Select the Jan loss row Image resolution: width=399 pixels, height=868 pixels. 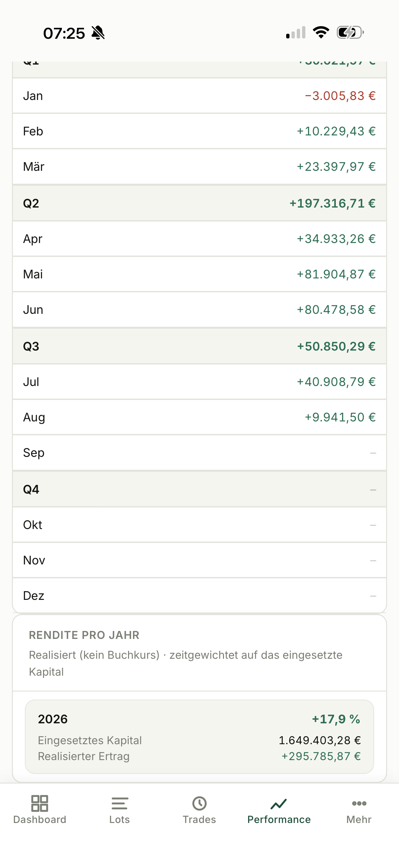[x=199, y=96]
